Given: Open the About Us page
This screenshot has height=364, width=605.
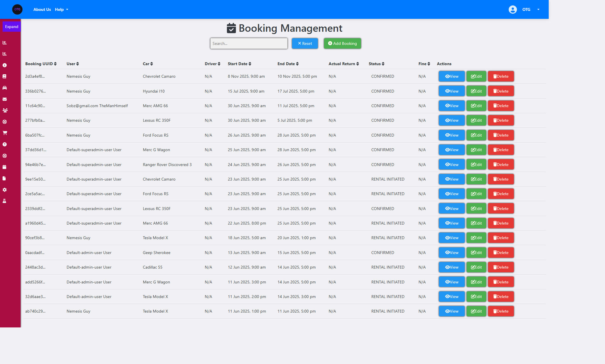Looking at the screenshot, I should pyautogui.click(x=42, y=9).
